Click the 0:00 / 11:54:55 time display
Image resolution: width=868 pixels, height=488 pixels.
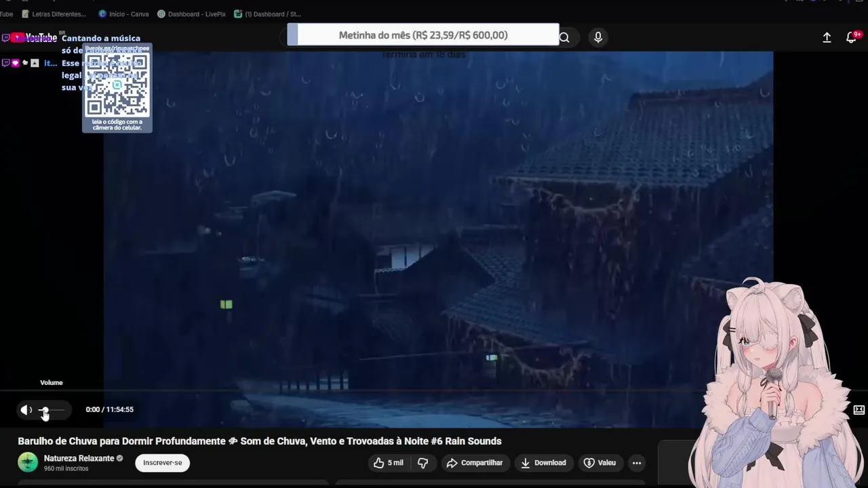coord(109,409)
